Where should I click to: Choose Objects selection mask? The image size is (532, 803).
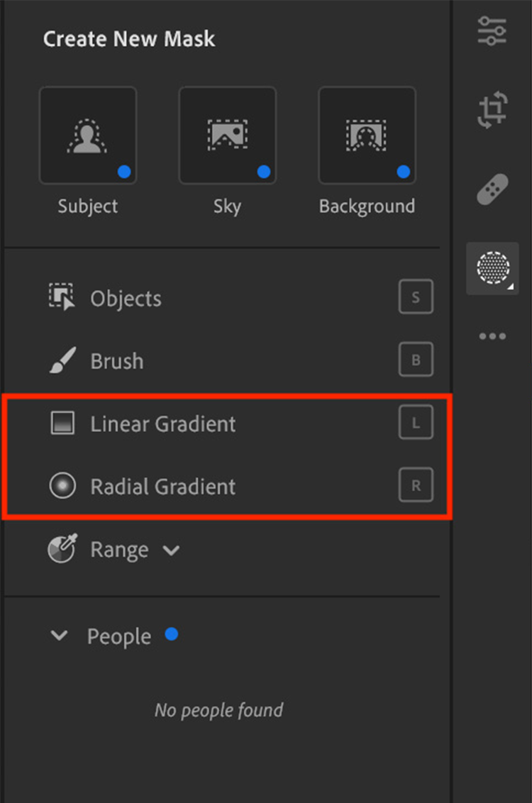(126, 299)
